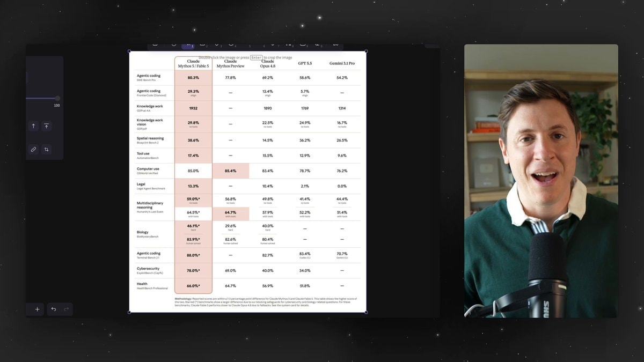
Task: Click the presenter webcam video panel
Action: click(x=541, y=181)
